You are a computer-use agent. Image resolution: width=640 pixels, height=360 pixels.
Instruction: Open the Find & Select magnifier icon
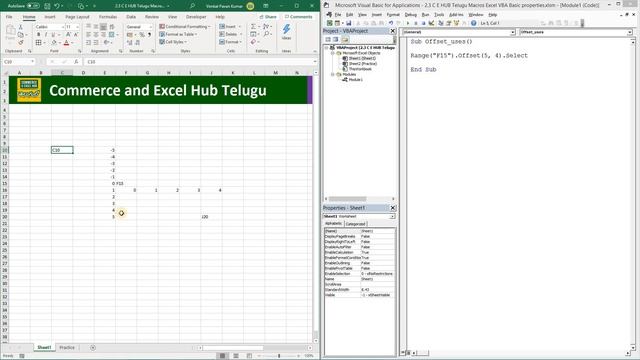tap(266, 34)
